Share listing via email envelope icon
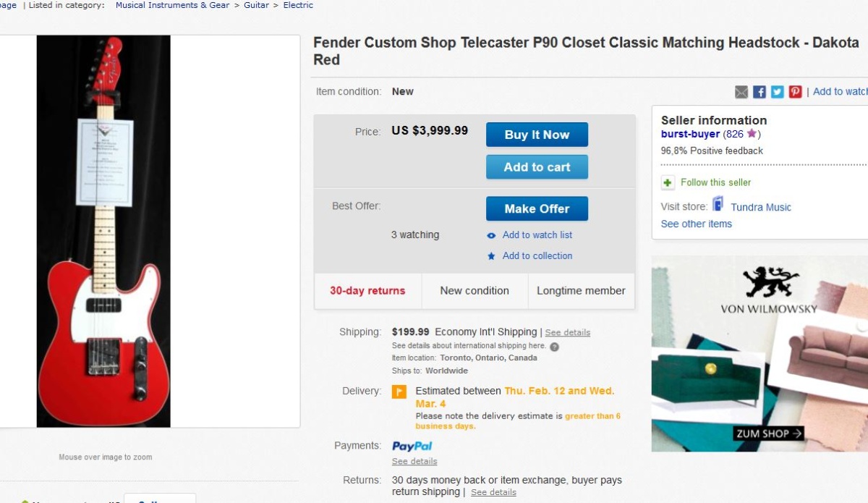Image resolution: width=868 pixels, height=503 pixels. click(x=741, y=92)
